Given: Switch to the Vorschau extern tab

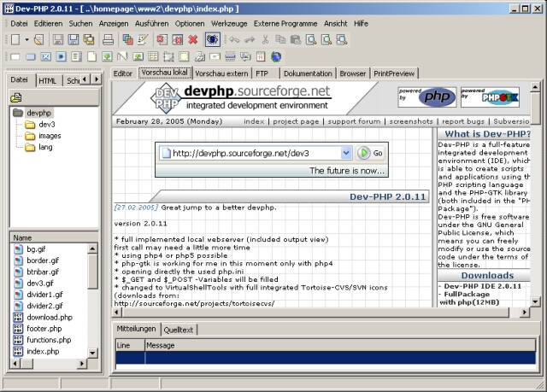Looking at the screenshot, I should (x=223, y=73).
